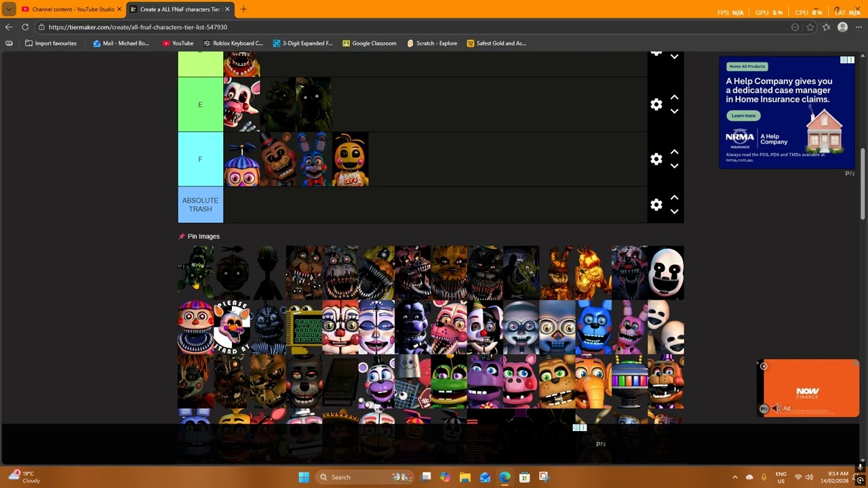
Task: Open browser settings and more menu
Action: (858, 27)
